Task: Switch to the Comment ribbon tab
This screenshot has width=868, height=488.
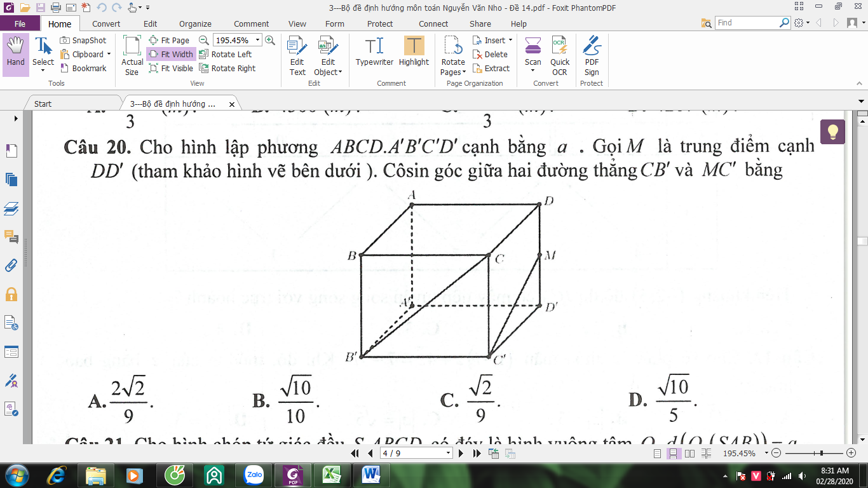Action: [251, 24]
